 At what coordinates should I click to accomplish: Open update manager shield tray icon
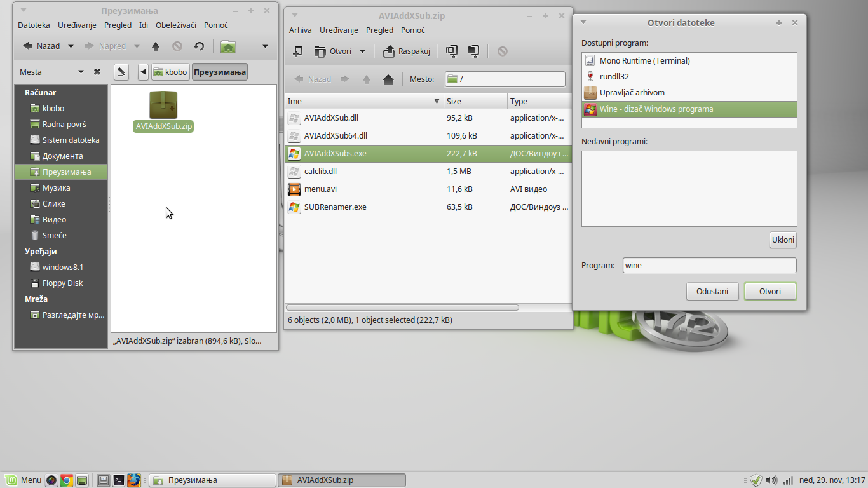(x=756, y=480)
